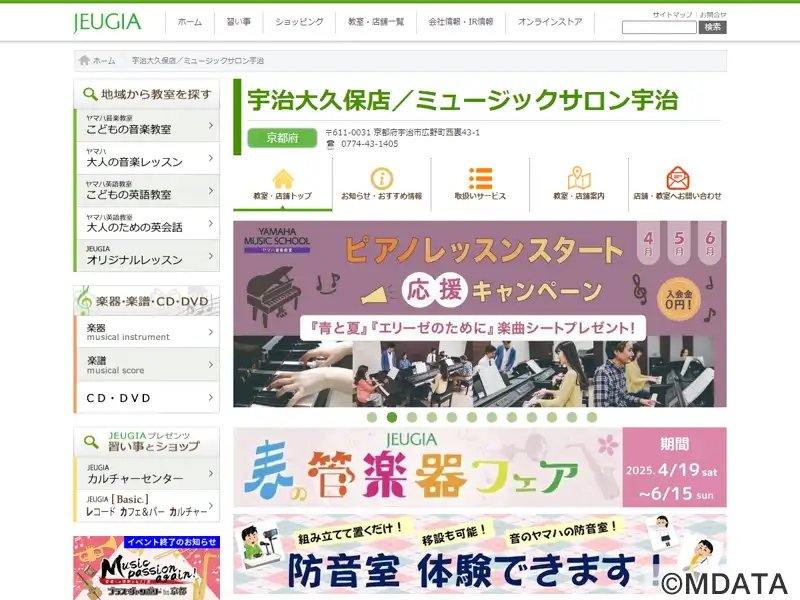800x600 pixels.
Task: Open 習い事 in the top navigation
Action: pyautogui.click(x=238, y=22)
